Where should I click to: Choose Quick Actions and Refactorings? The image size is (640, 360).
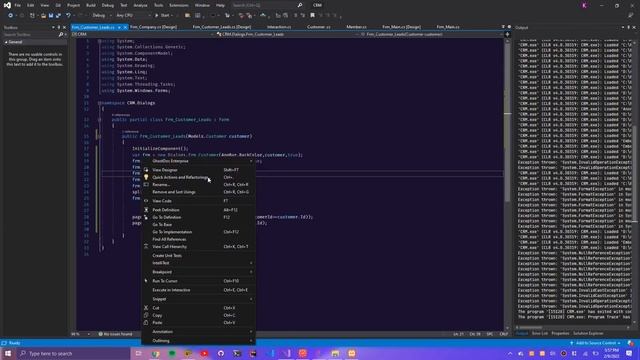(x=198, y=177)
